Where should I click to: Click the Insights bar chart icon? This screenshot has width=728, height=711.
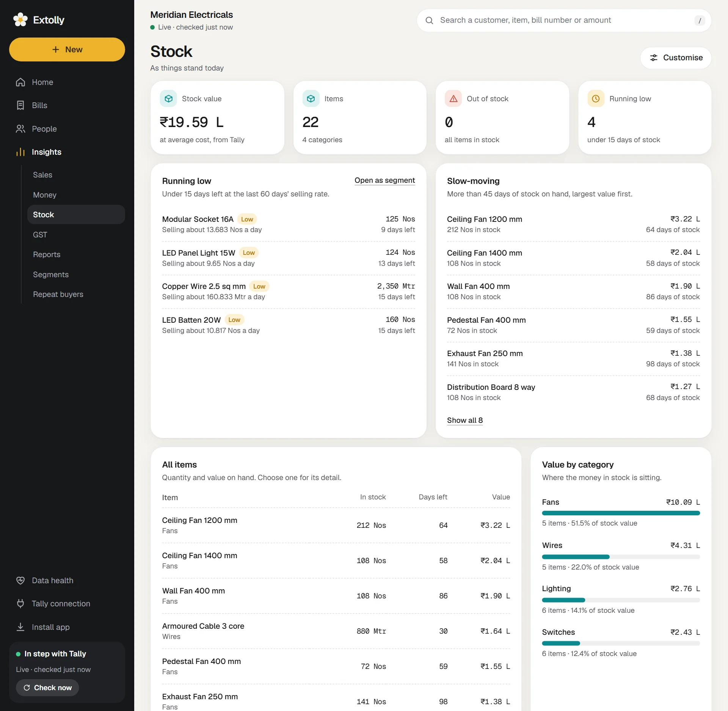tap(20, 152)
